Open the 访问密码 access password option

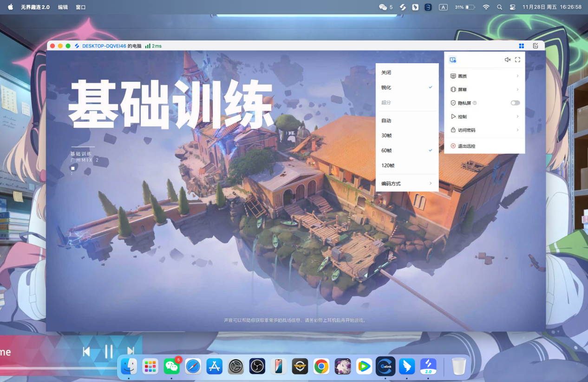(x=467, y=130)
